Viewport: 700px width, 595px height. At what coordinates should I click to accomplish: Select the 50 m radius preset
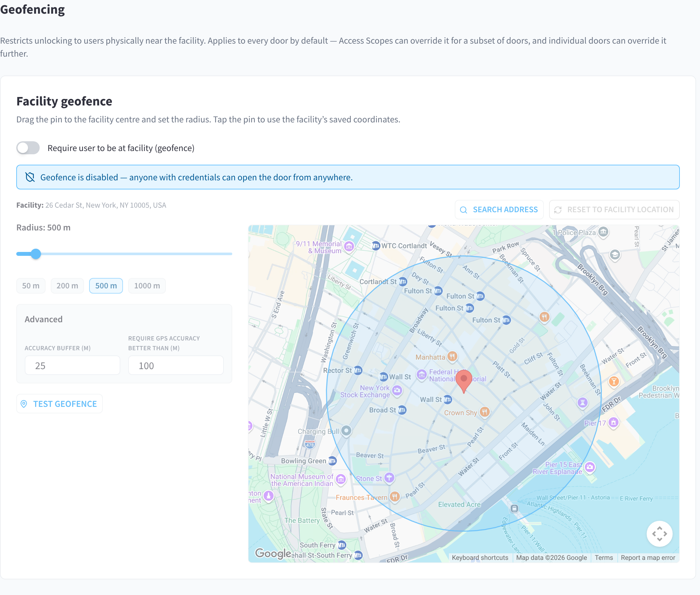point(31,286)
